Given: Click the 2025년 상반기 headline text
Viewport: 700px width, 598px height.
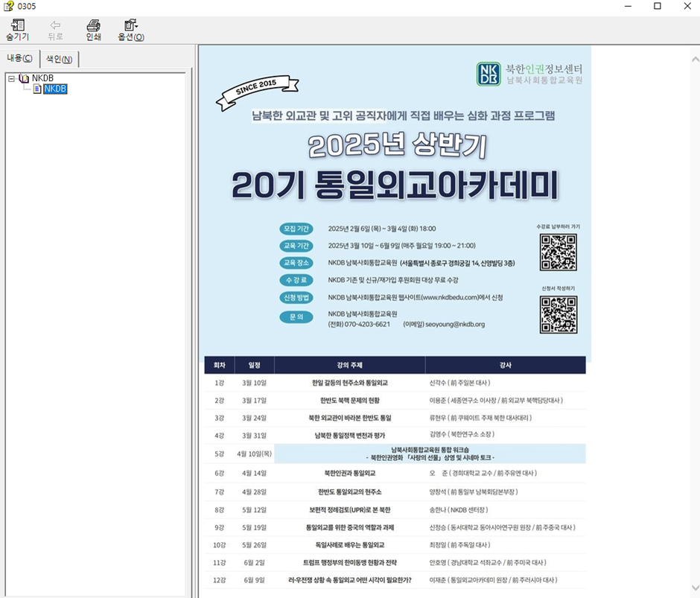Looking at the screenshot, I should (398, 145).
